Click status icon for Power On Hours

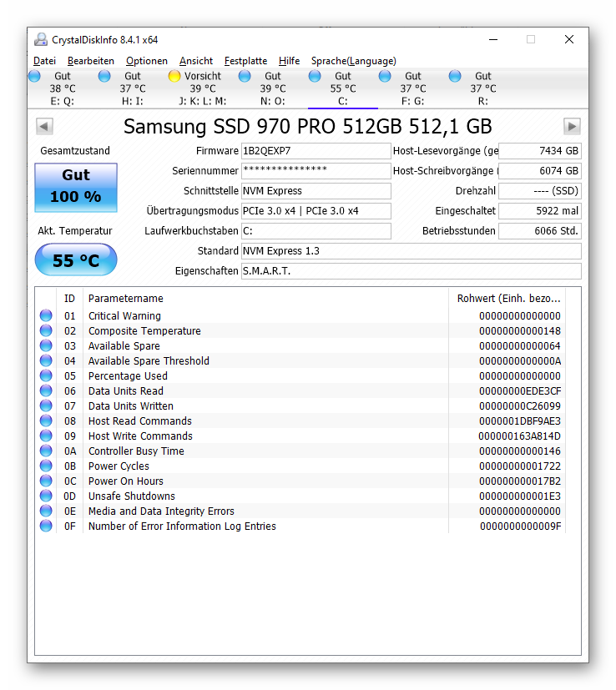click(x=46, y=481)
